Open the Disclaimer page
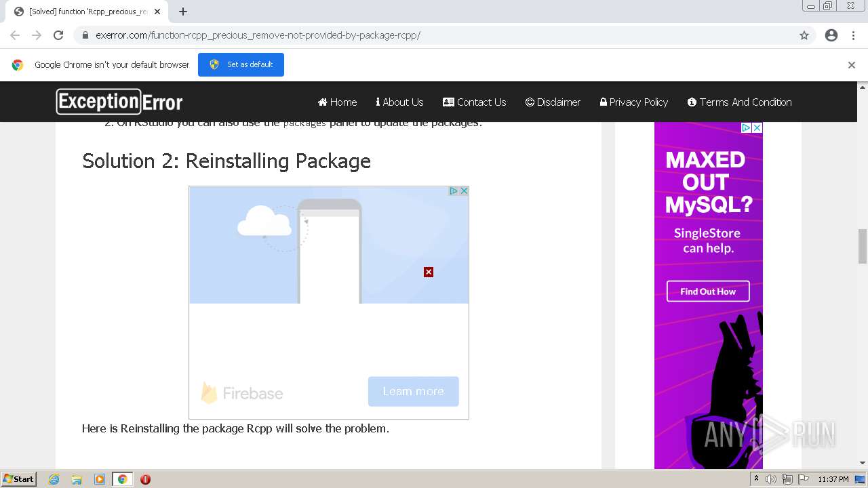The image size is (868, 488). tap(553, 102)
